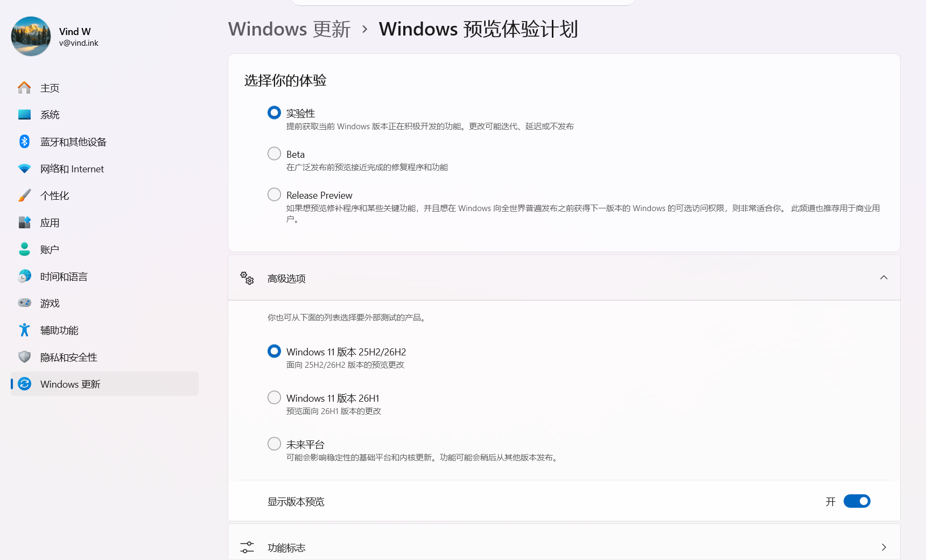
Task: Click the feature flags sliders icon
Action: pos(247,548)
